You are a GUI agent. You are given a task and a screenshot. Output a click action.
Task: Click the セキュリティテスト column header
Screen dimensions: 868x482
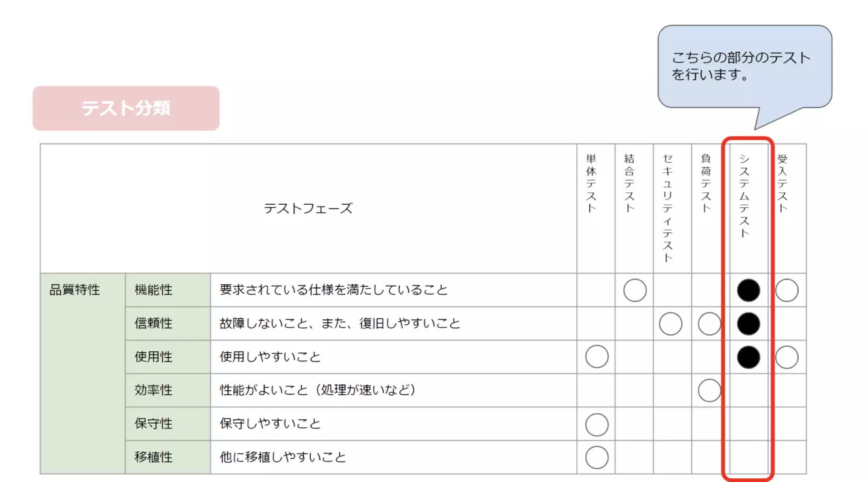pos(667,207)
